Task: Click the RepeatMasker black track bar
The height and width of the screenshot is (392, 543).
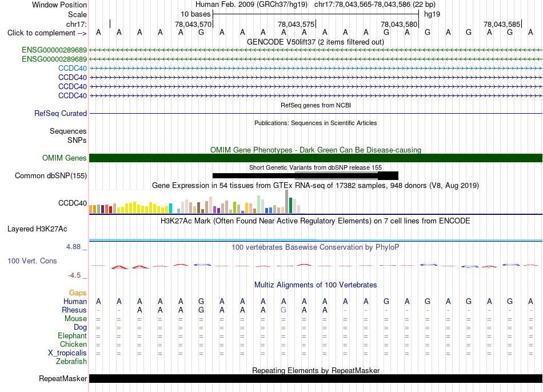Action: (316, 378)
